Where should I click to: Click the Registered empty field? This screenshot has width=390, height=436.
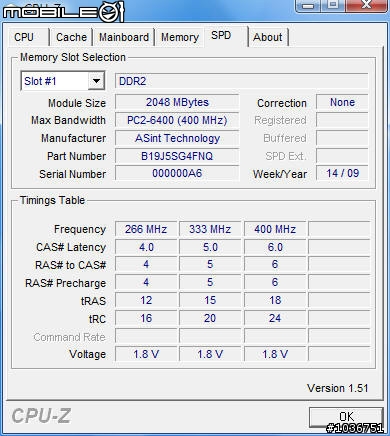coord(342,120)
